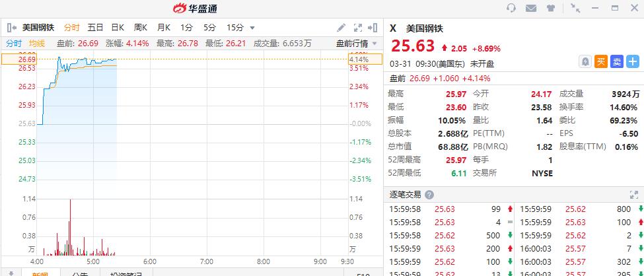
Task: Click the 总市值 value 68.88亿
Action: click(x=453, y=147)
